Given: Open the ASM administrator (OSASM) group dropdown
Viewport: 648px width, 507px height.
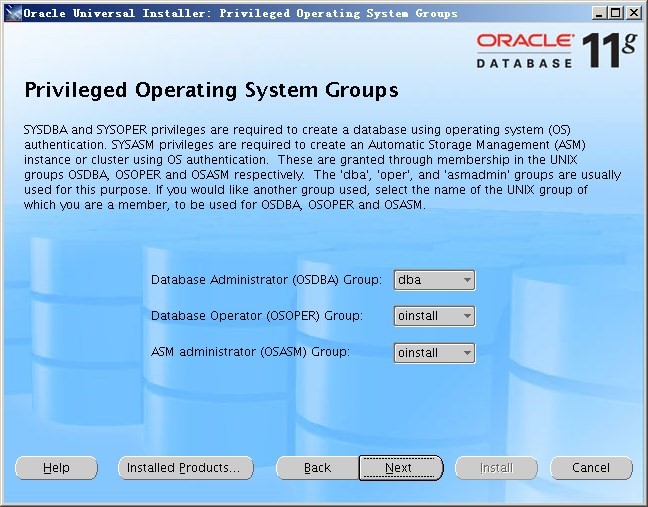Looking at the screenshot, I should (x=434, y=353).
